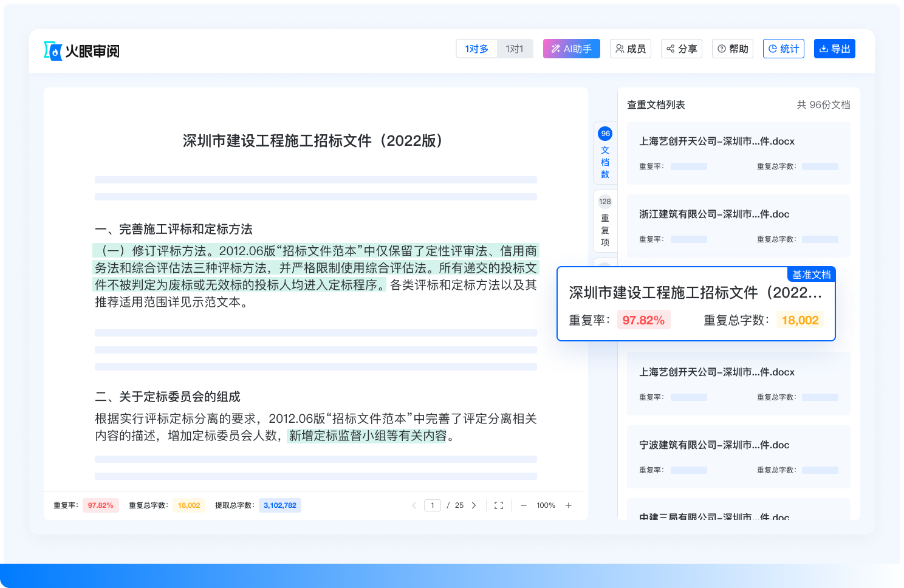Go to previous page arrow

click(414, 505)
